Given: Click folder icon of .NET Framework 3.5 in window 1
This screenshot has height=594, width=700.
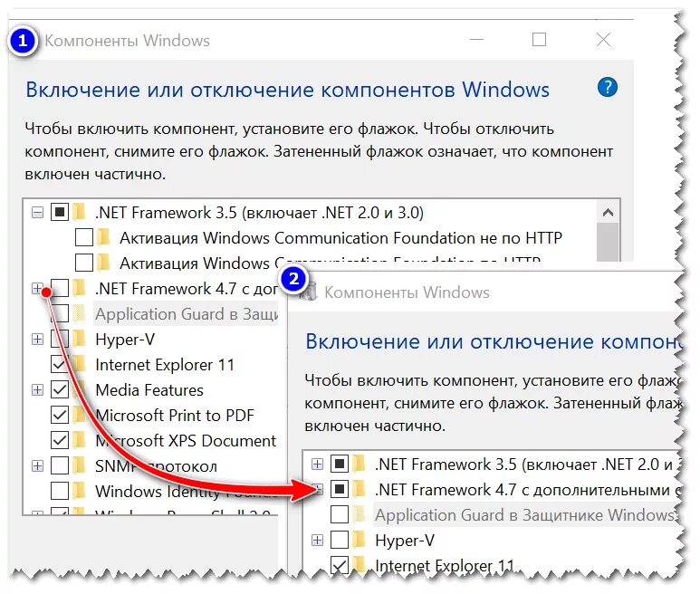Looking at the screenshot, I should 80,212.
